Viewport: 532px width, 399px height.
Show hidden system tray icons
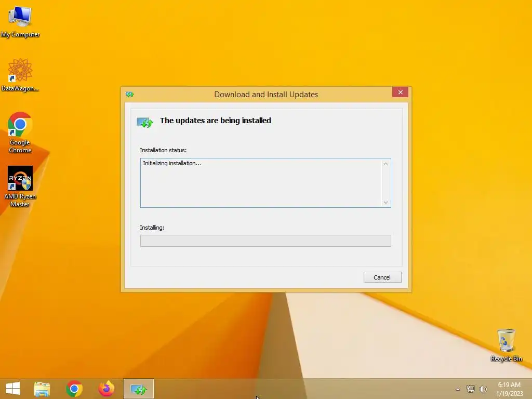coord(458,389)
